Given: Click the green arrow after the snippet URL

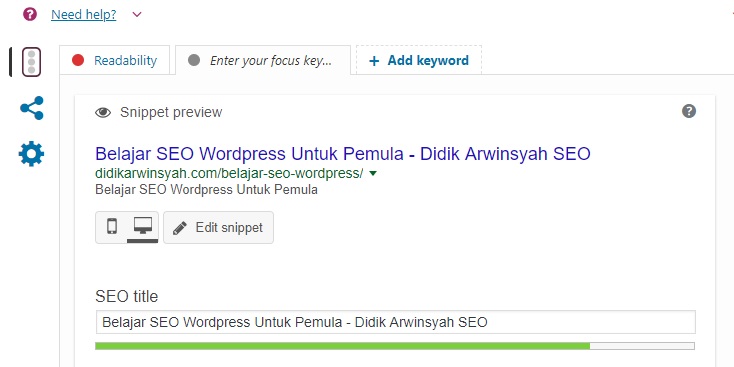Looking at the screenshot, I should click(373, 174).
